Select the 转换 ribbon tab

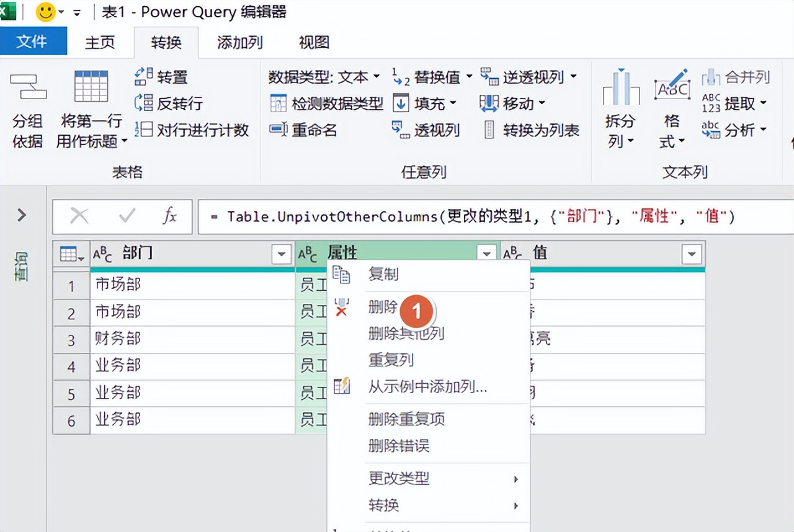pyautogui.click(x=166, y=42)
